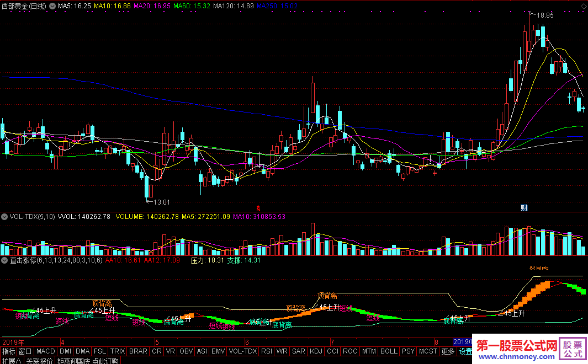This screenshot has height=364, width=588.
Task: Choose the WR indicator tab
Action: pyautogui.click(x=282, y=351)
